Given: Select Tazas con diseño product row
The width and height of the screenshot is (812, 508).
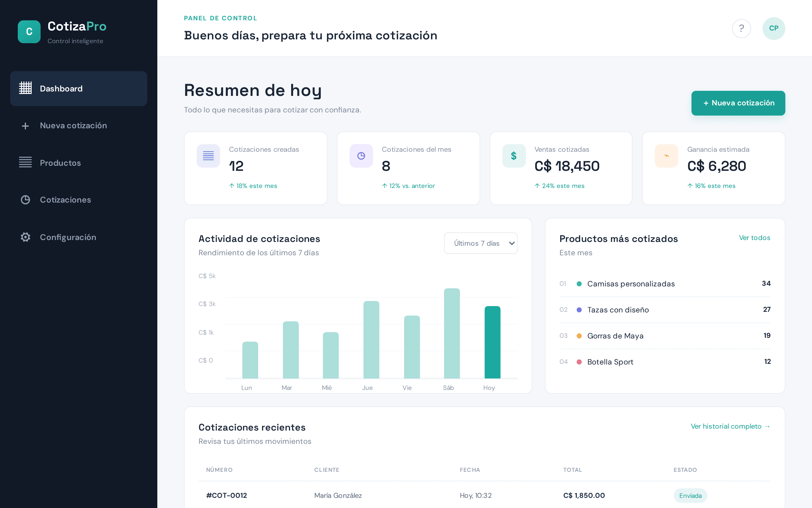Looking at the screenshot, I should point(665,310).
